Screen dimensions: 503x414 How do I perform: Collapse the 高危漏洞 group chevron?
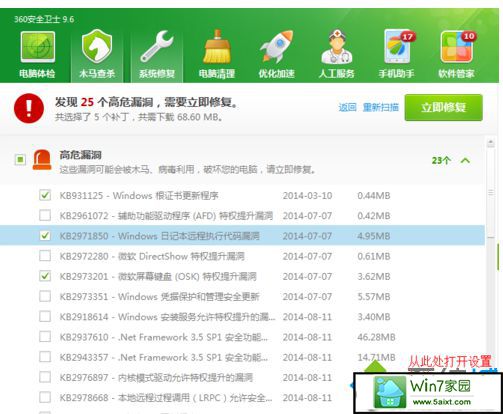[465, 161]
